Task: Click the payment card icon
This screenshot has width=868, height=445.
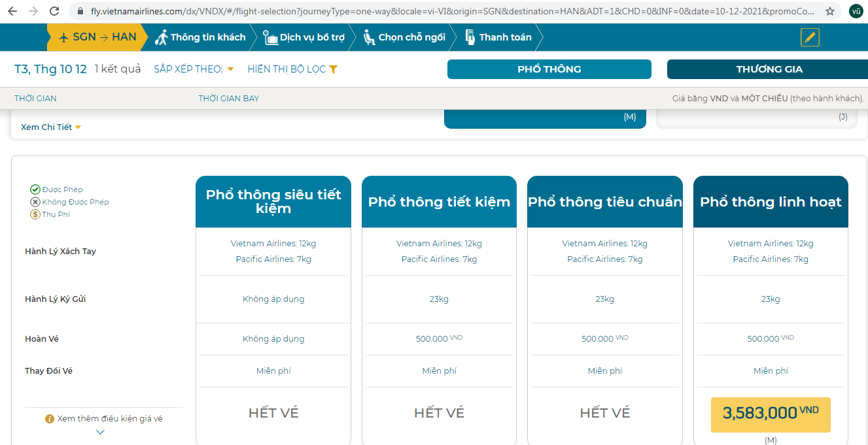Action: click(x=470, y=37)
